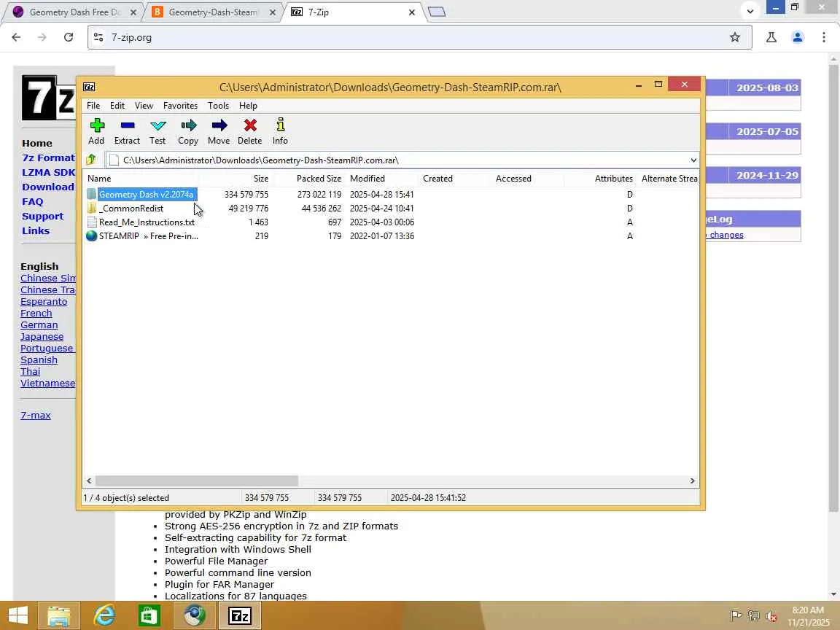
Task: Open the site information icon in address bar
Action: click(x=98, y=37)
